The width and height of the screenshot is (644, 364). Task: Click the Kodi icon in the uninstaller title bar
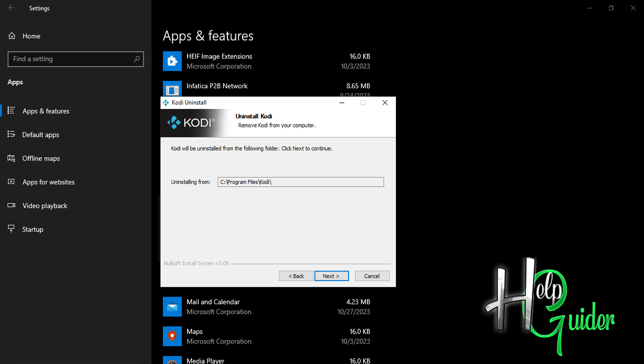click(166, 102)
